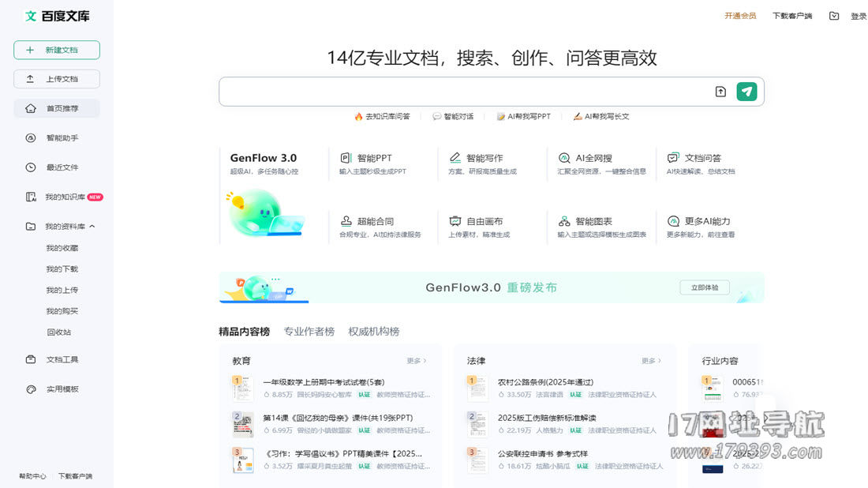Open AI全网搜 feature
The height and width of the screenshot is (488, 868).
(x=593, y=158)
